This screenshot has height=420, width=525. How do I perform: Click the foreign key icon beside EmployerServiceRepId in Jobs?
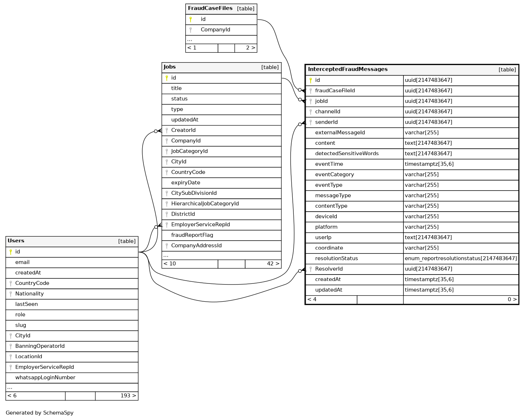(x=167, y=225)
